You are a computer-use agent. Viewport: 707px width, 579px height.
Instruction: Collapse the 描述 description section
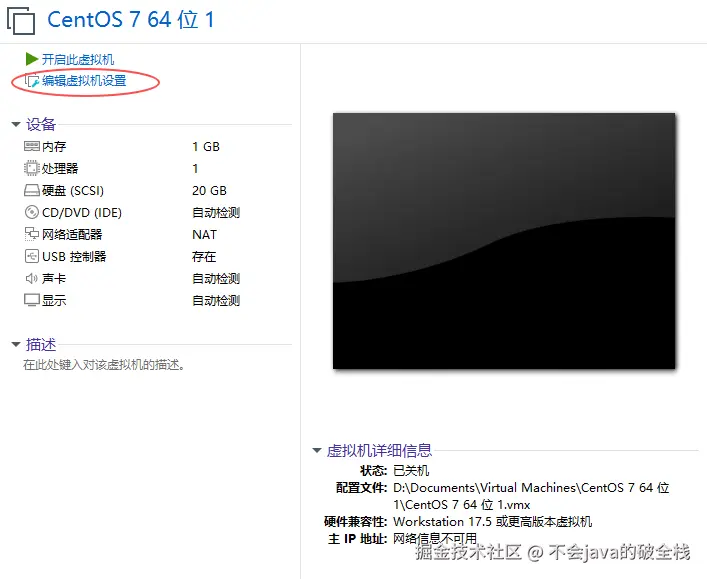point(16,345)
